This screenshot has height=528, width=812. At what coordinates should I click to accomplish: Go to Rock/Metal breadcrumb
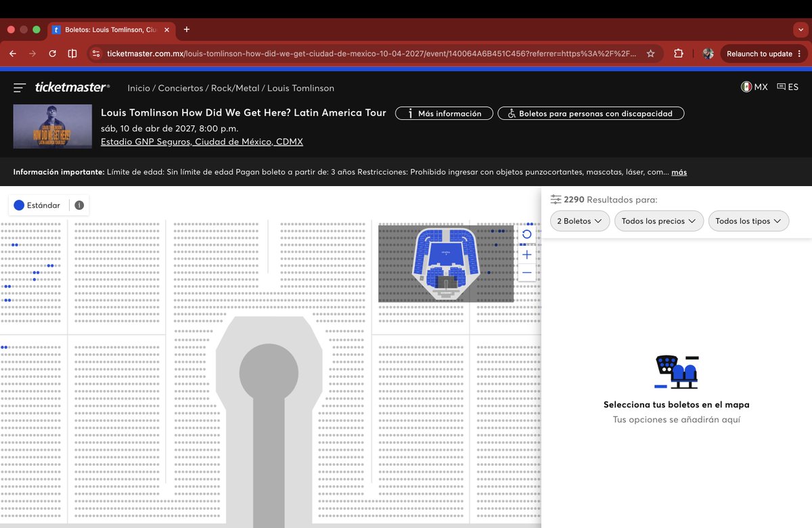235,88
